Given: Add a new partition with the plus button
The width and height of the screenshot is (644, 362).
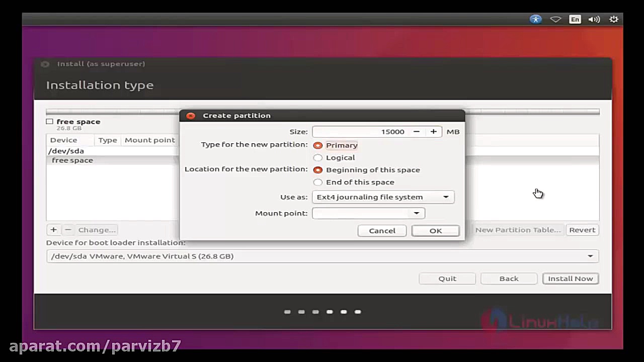Looking at the screenshot, I should [53, 230].
